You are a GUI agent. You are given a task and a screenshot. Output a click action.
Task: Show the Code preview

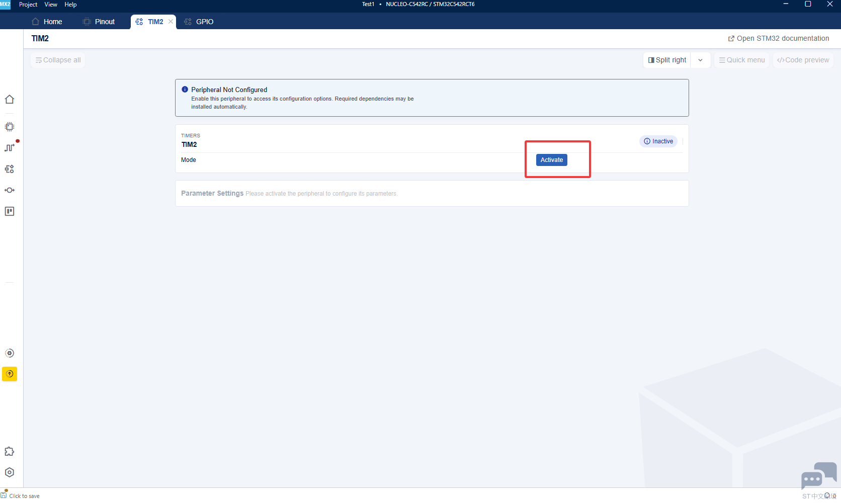click(x=803, y=60)
